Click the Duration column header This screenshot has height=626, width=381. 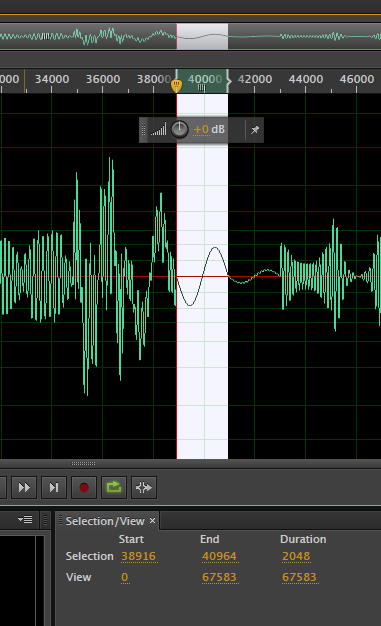coord(303,539)
